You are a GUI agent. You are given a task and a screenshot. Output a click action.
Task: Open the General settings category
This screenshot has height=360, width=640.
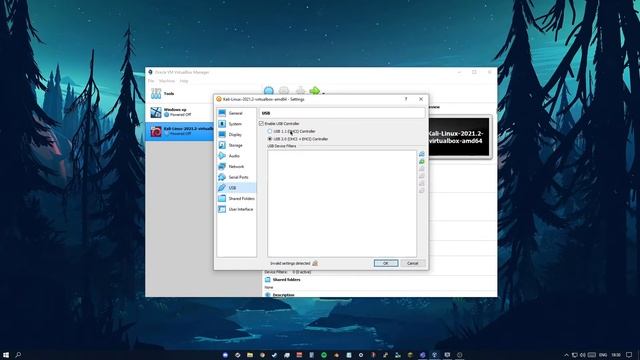236,113
